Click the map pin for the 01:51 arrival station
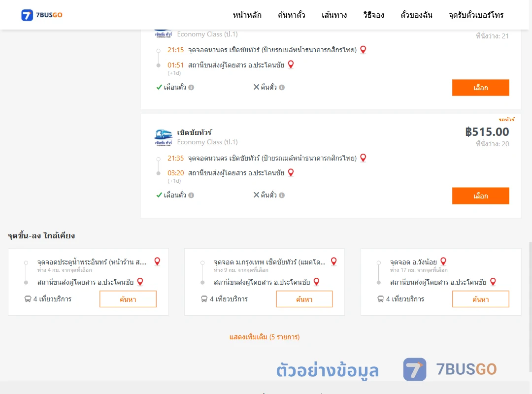Screen dimensions: 532x394 [x=291, y=65]
